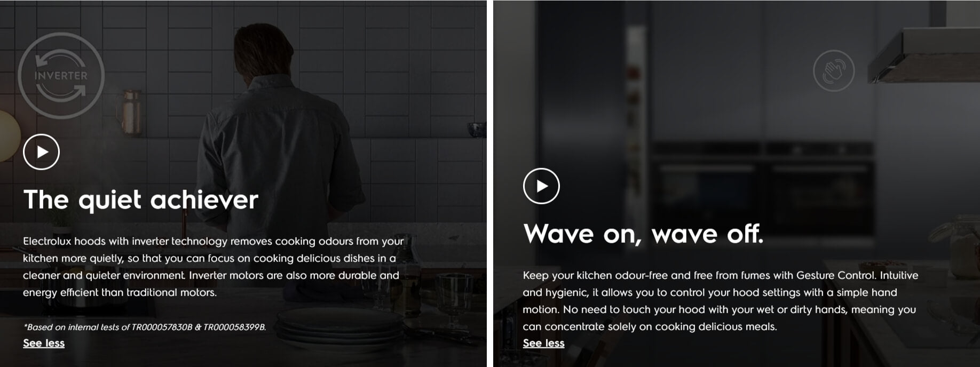980x367 pixels.
Task: Click the heading "The quiet achiever"
Action: click(141, 200)
